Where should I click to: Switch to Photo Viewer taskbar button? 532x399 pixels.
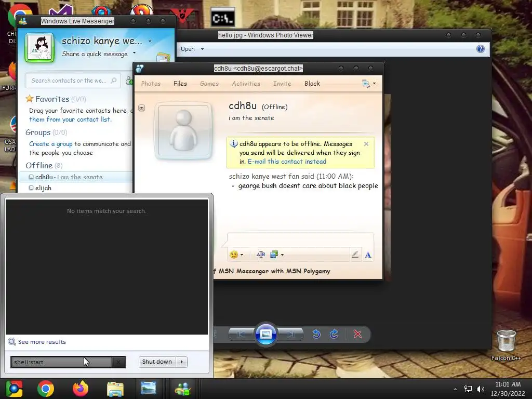149,389
